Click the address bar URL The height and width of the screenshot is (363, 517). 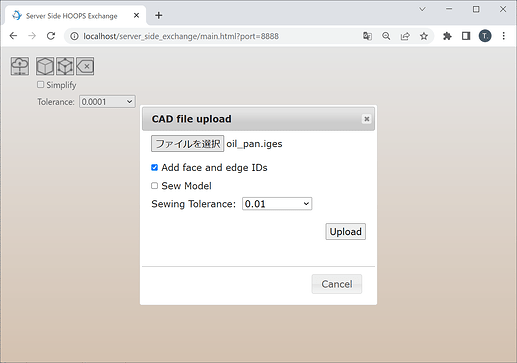181,36
